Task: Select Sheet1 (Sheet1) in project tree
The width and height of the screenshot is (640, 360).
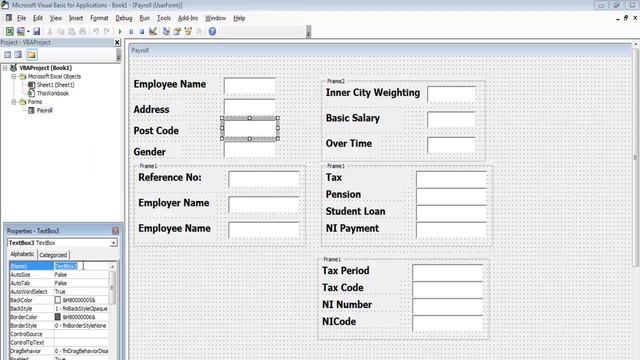Action: 55,85
